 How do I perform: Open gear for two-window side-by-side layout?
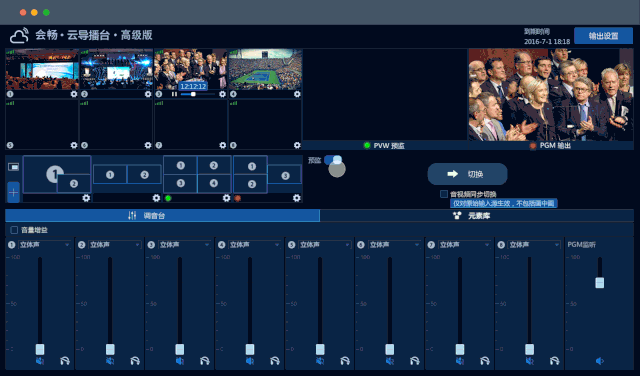[156, 198]
